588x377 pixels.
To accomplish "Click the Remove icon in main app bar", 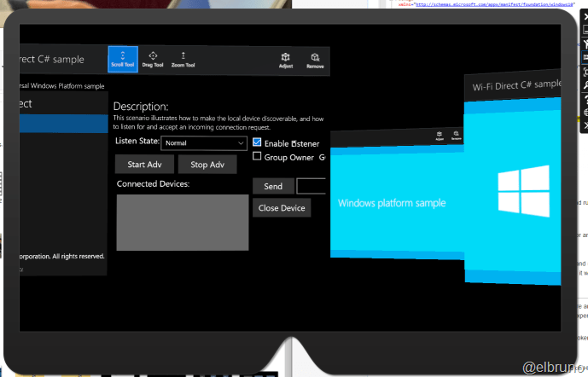I will pos(315,60).
